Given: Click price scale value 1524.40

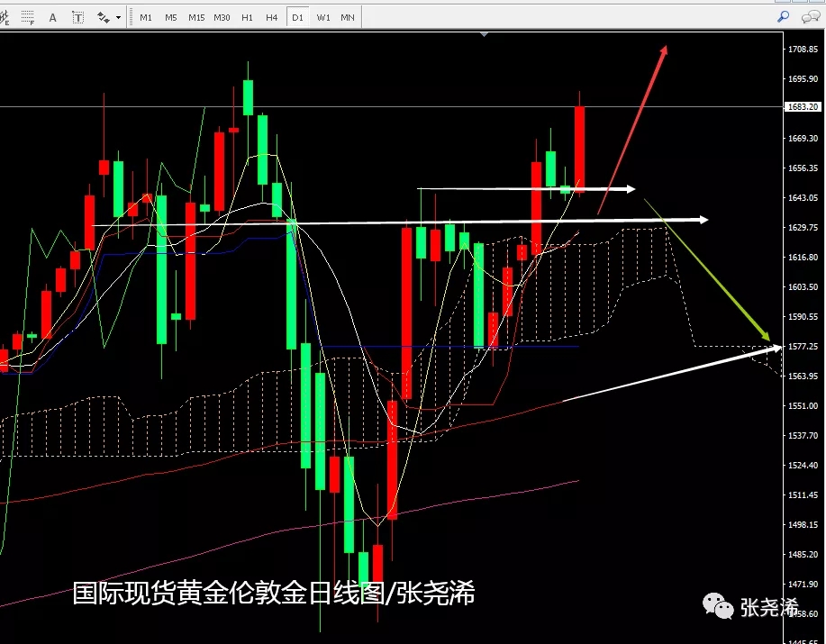Looking at the screenshot, I should click(x=803, y=465).
